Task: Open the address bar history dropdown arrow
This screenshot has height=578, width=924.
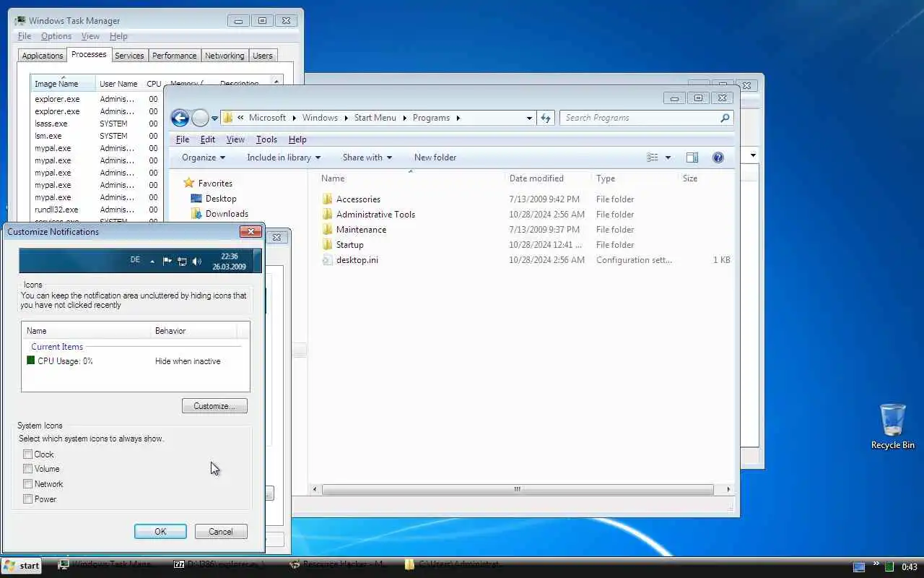Action: coord(529,118)
